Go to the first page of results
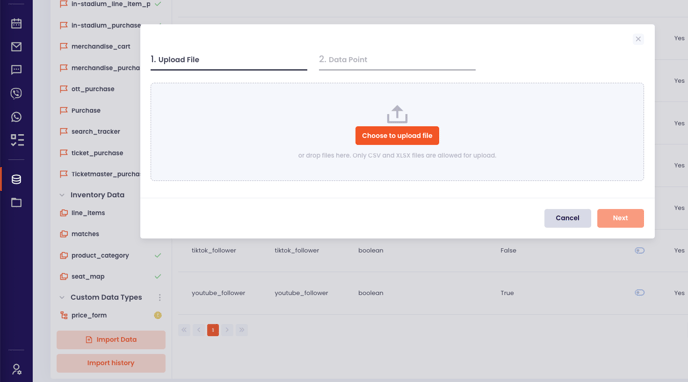The image size is (688, 382). (x=184, y=330)
